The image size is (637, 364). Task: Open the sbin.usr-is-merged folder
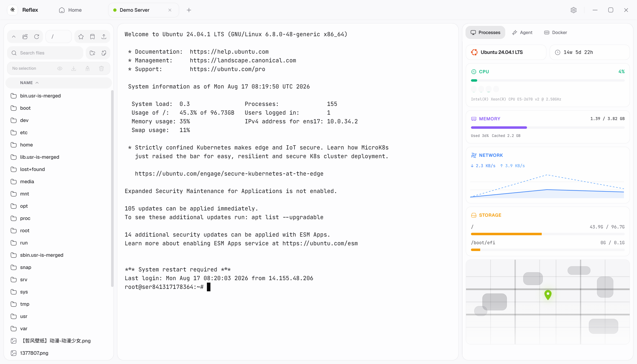[x=59, y=255]
